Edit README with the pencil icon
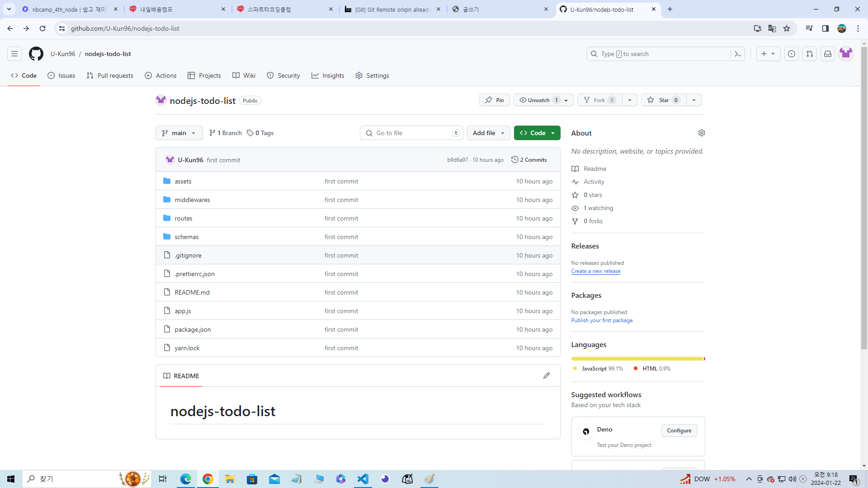 click(547, 375)
